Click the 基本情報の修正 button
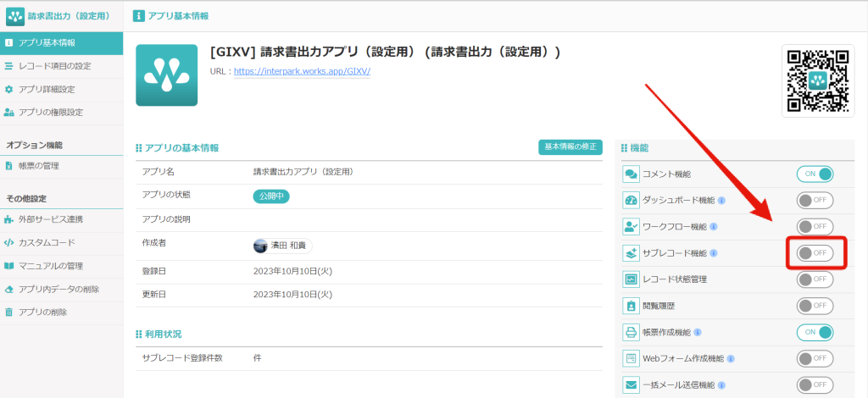Screen dimensions: 868x398 570,147
